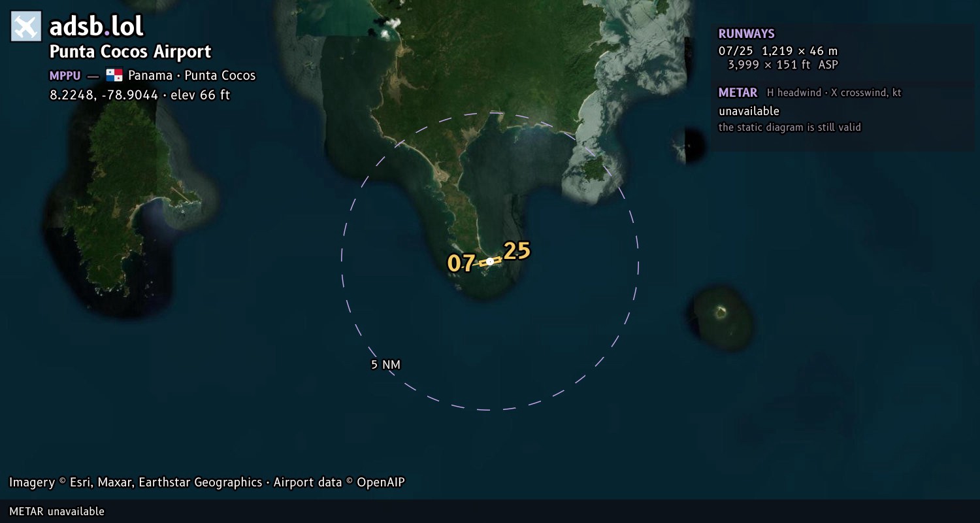
Task: Select runway 07/25 1,219 × 46 m entry
Action: (x=777, y=51)
